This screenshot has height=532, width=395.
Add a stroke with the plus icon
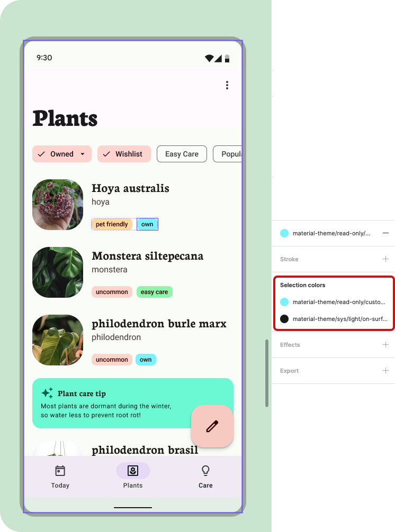pos(385,259)
